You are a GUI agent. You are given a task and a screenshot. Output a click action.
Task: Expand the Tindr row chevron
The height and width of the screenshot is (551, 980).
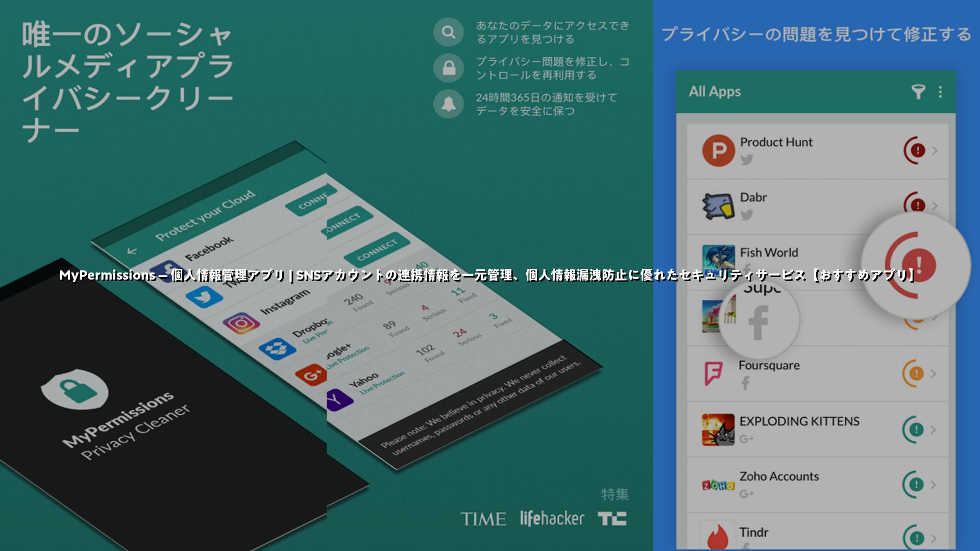pyautogui.click(x=933, y=538)
